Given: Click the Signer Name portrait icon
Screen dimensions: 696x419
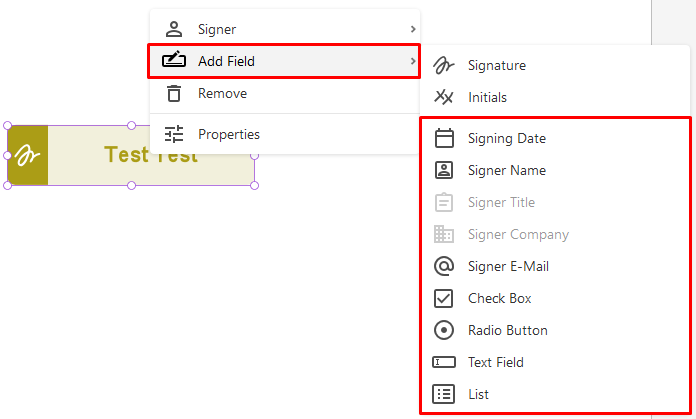Looking at the screenshot, I should click(444, 170).
